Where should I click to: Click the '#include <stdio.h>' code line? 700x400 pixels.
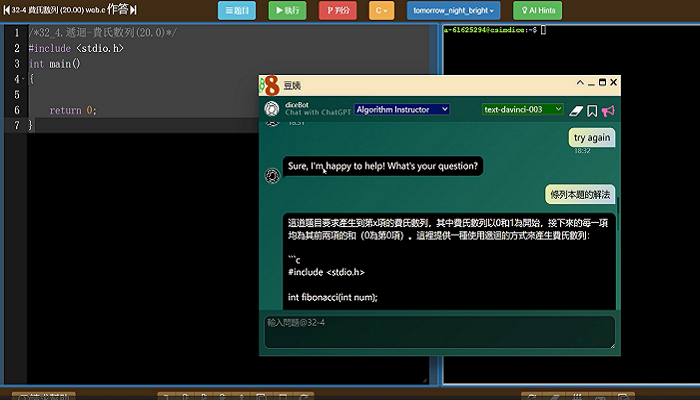[x=76, y=48]
